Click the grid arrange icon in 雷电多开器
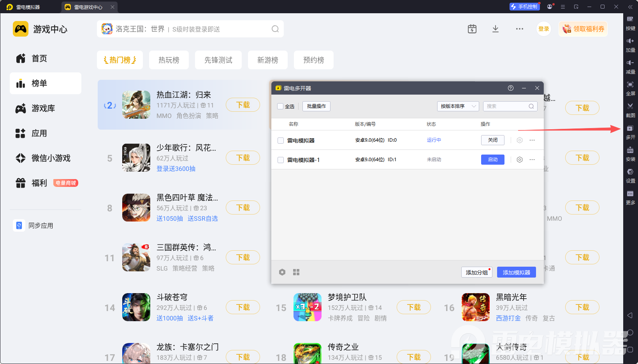638x364 pixels. pyautogui.click(x=296, y=272)
